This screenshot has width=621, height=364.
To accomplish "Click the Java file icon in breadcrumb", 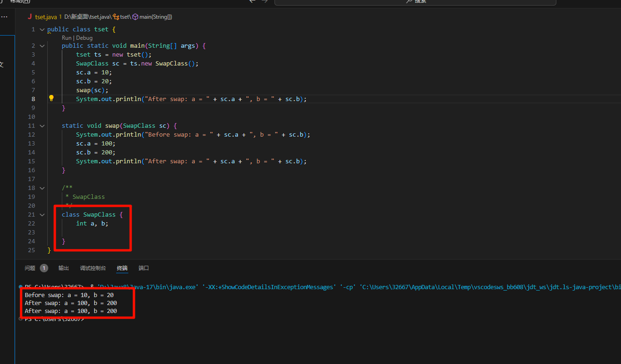I will (30, 17).
